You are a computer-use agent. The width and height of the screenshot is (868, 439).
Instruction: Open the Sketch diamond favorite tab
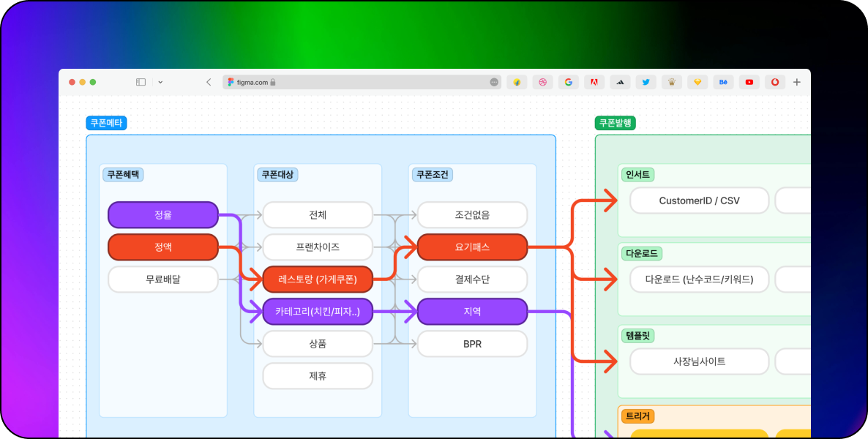pos(697,83)
